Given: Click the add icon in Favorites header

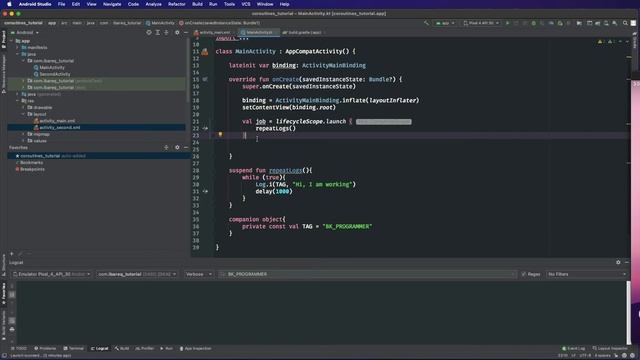Looking at the screenshot, I should [x=166, y=147].
